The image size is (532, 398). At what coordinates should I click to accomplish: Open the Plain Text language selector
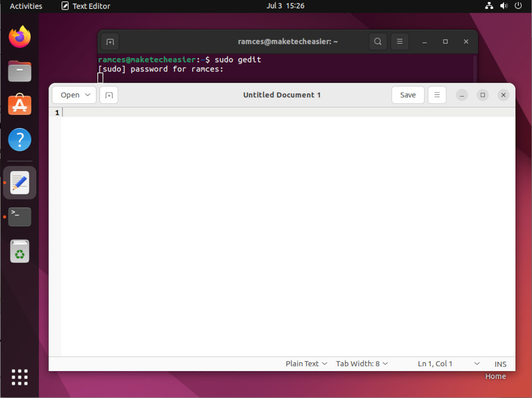[306, 364]
